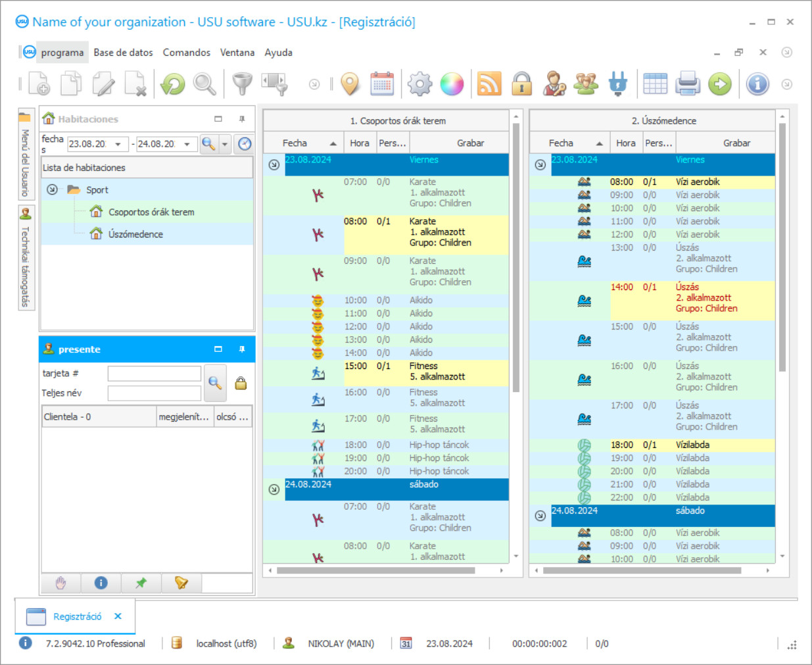
Task: Click the copy document toolbar icon
Action: (71, 84)
